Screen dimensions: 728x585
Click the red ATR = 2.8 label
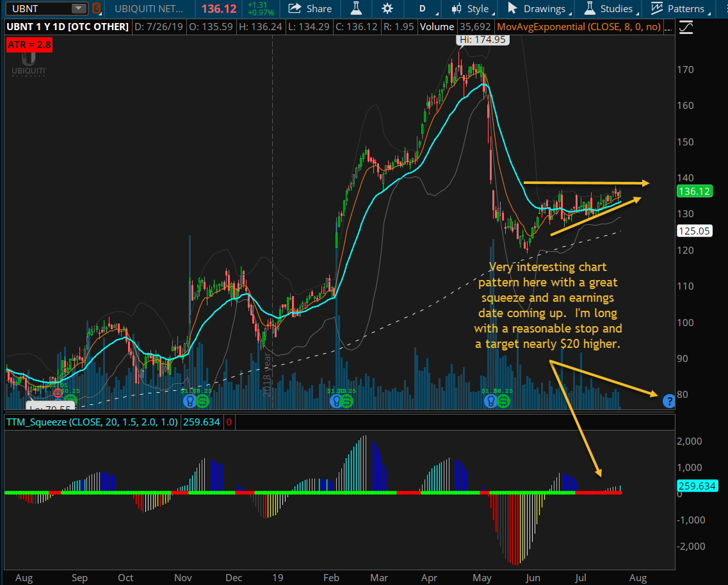coord(29,45)
